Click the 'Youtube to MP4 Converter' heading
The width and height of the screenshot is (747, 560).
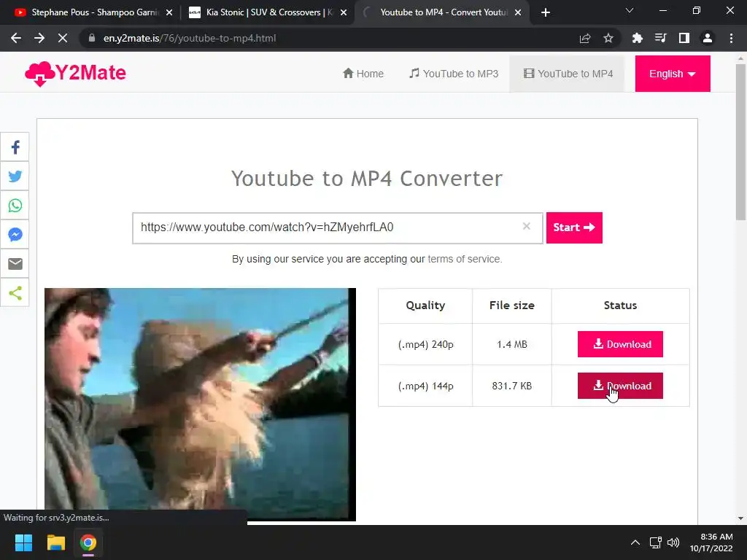pyautogui.click(x=367, y=179)
